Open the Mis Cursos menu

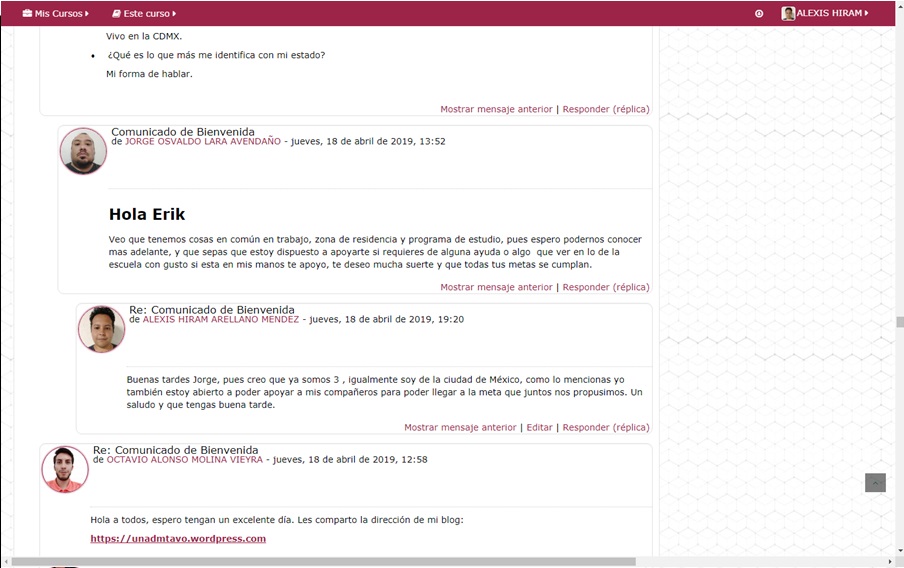(55, 13)
